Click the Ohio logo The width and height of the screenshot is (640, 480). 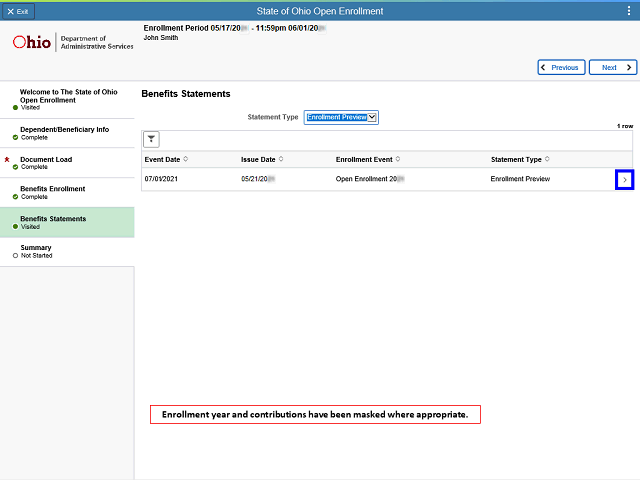32,42
